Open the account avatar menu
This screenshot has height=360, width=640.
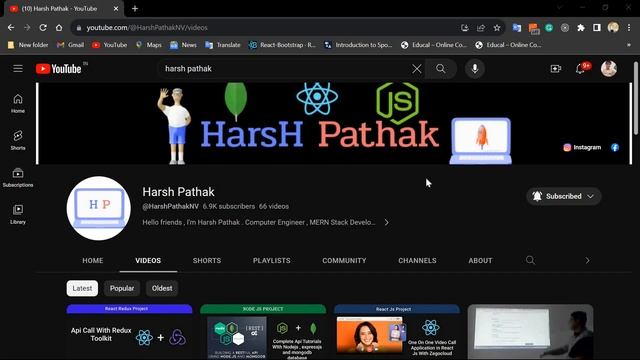[609, 69]
